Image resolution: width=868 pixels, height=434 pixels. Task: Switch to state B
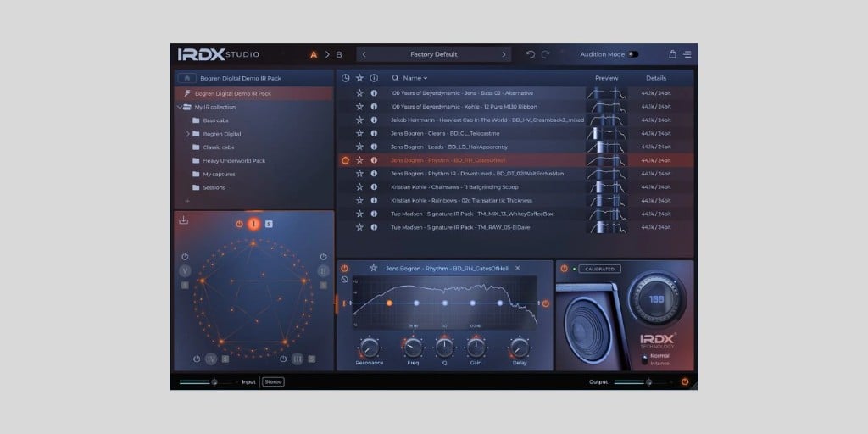click(x=339, y=54)
